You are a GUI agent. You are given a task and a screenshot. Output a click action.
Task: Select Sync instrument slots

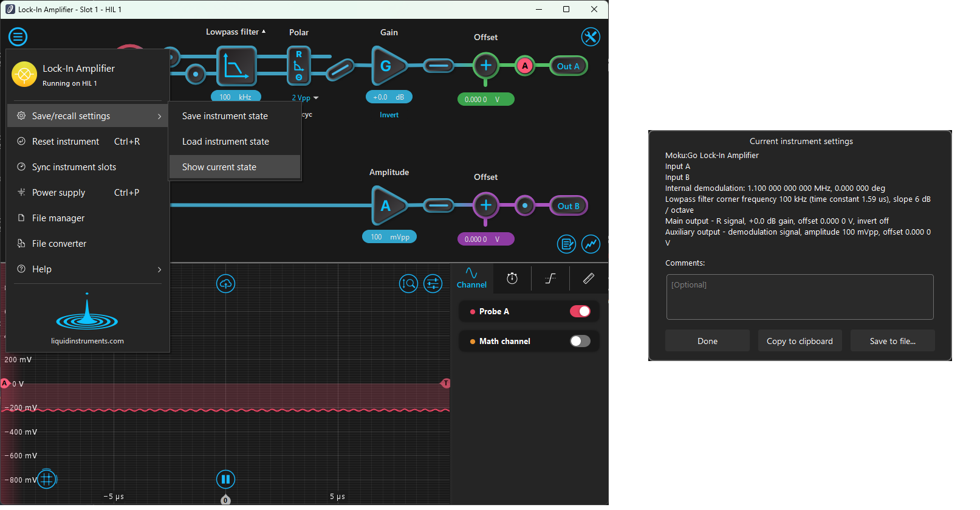tap(87, 167)
